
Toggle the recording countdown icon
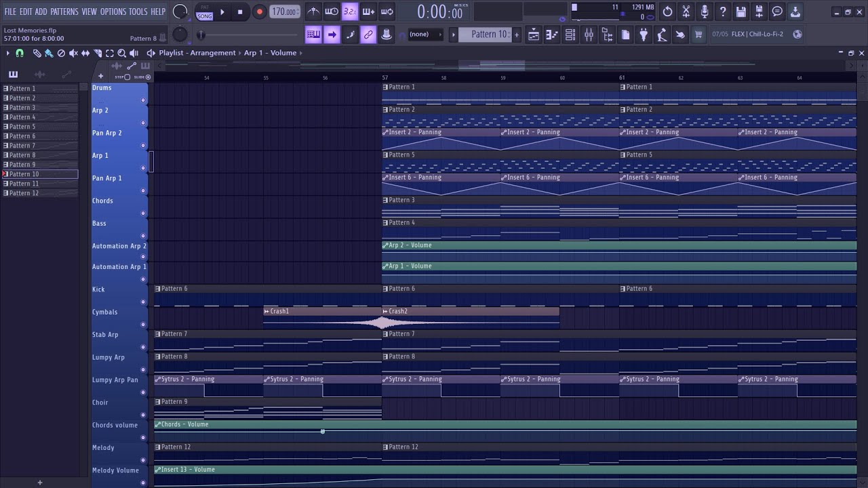[350, 12]
